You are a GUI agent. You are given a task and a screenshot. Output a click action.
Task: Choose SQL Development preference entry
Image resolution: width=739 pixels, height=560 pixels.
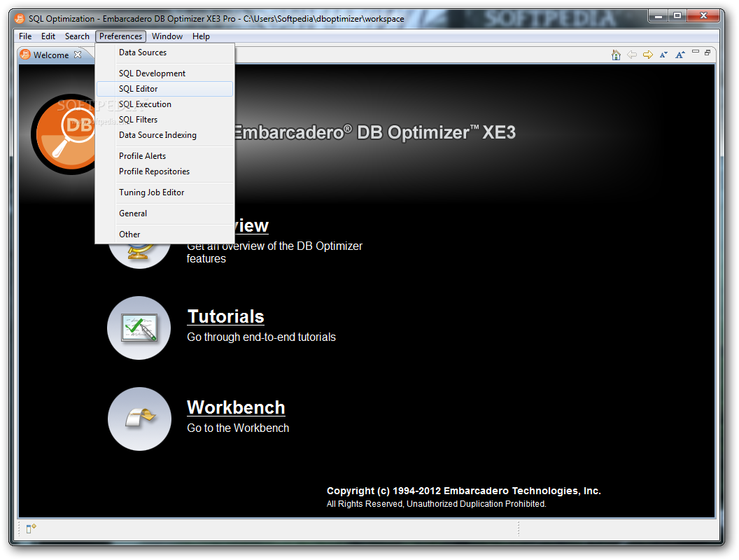(165, 73)
